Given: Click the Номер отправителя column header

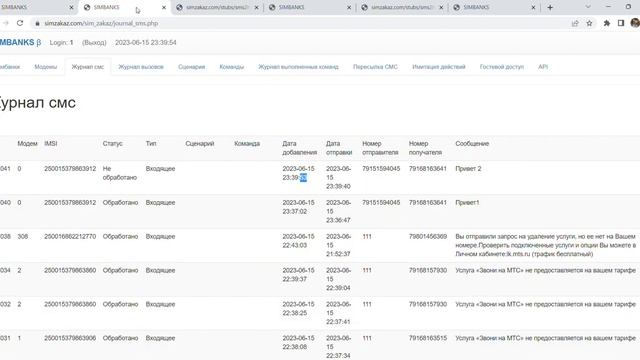Looking at the screenshot, I should (380, 148).
